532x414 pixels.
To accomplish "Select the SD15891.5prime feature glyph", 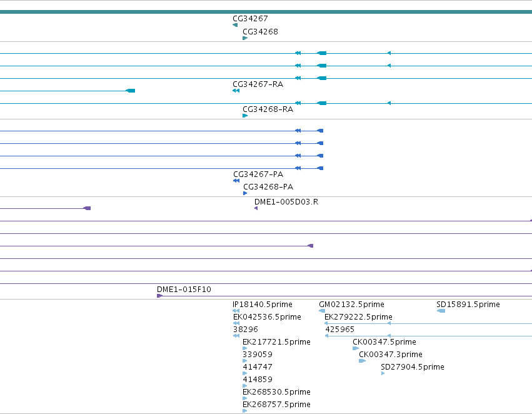I will (441, 311).
